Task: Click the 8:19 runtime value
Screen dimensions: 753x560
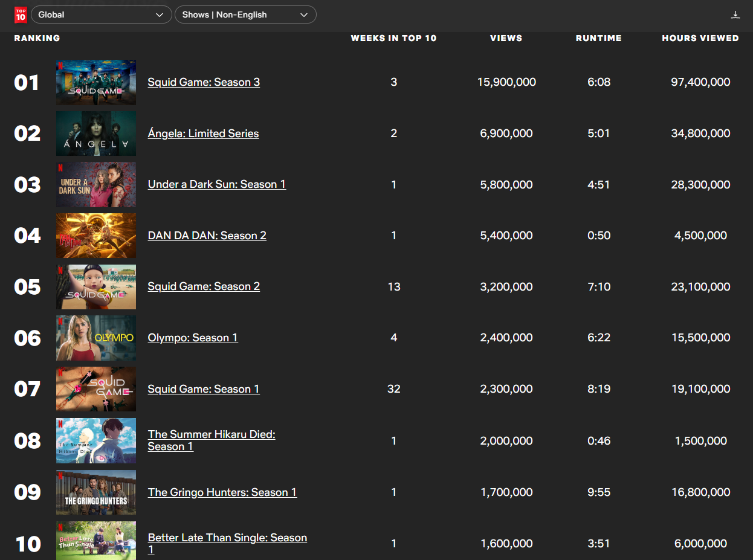Action: click(599, 389)
